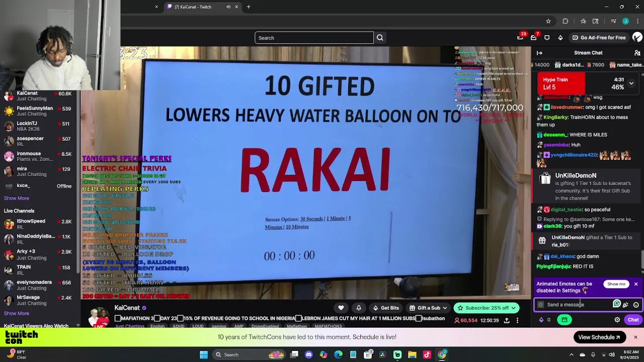Image resolution: width=644 pixels, height=362 pixels.
Task: Open the emote picker smiley icon
Action: tap(636, 305)
